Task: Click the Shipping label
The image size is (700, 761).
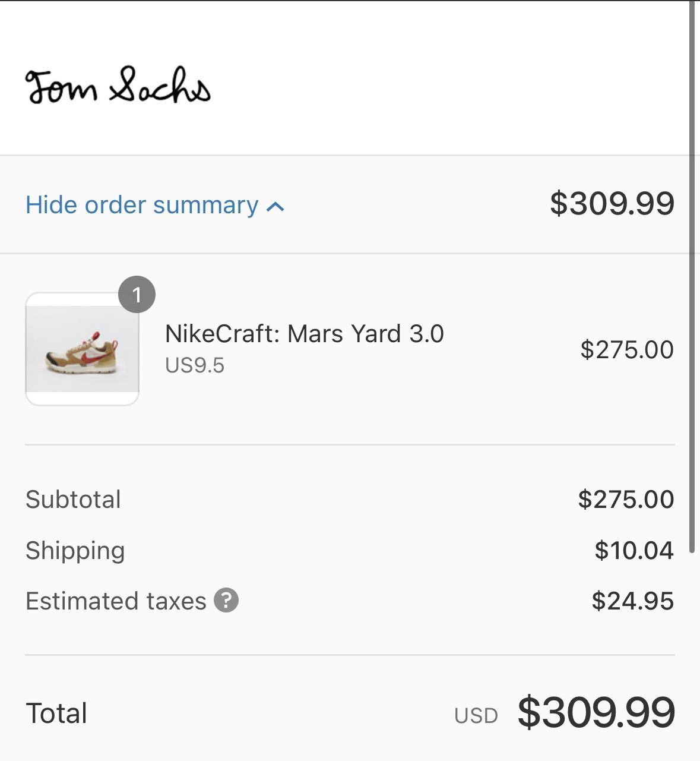Action: 75,550
